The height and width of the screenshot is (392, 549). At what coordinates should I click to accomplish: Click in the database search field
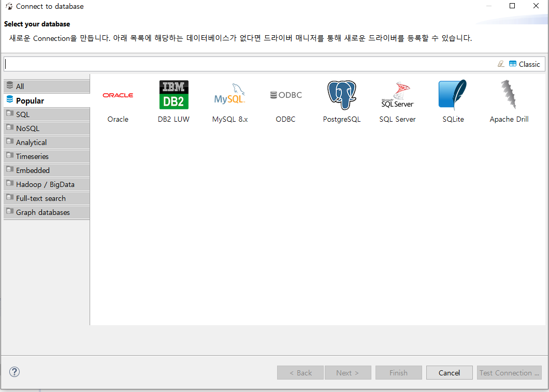pyautogui.click(x=249, y=64)
